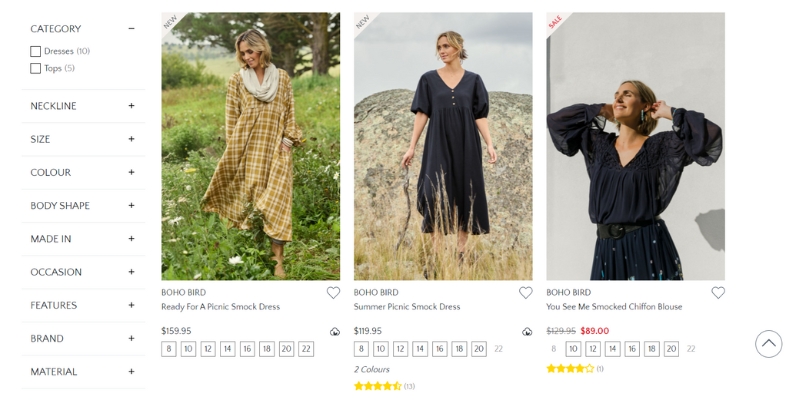The width and height of the screenshot is (800, 400).
Task: Open the yellow plaid dress product image
Action: [250, 146]
